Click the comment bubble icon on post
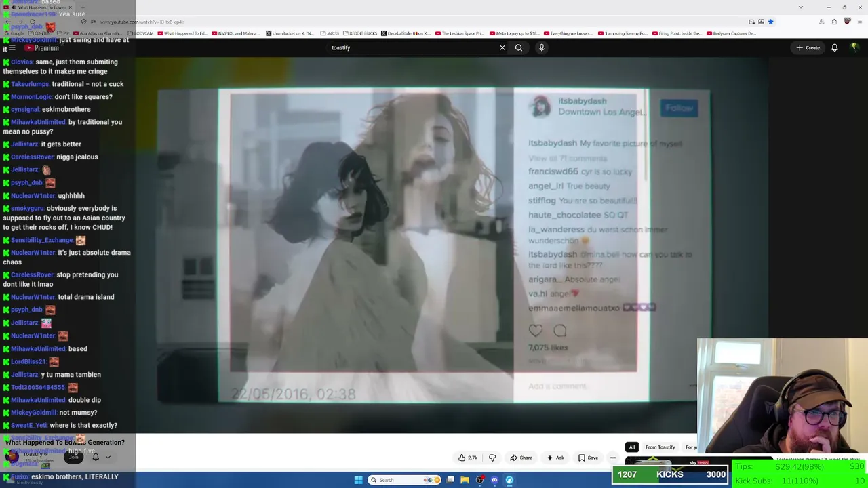The height and width of the screenshot is (488, 868). click(559, 330)
